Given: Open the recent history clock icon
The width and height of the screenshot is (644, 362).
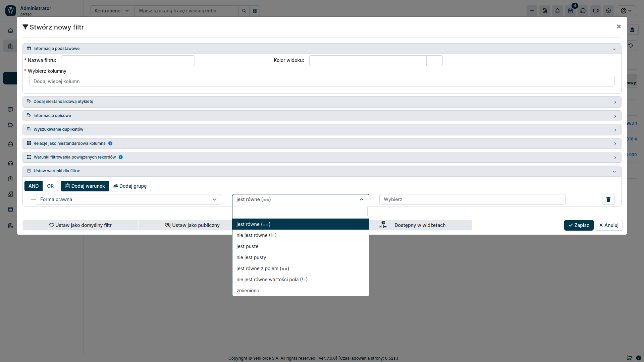Looking at the screenshot, I should tap(583, 11).
